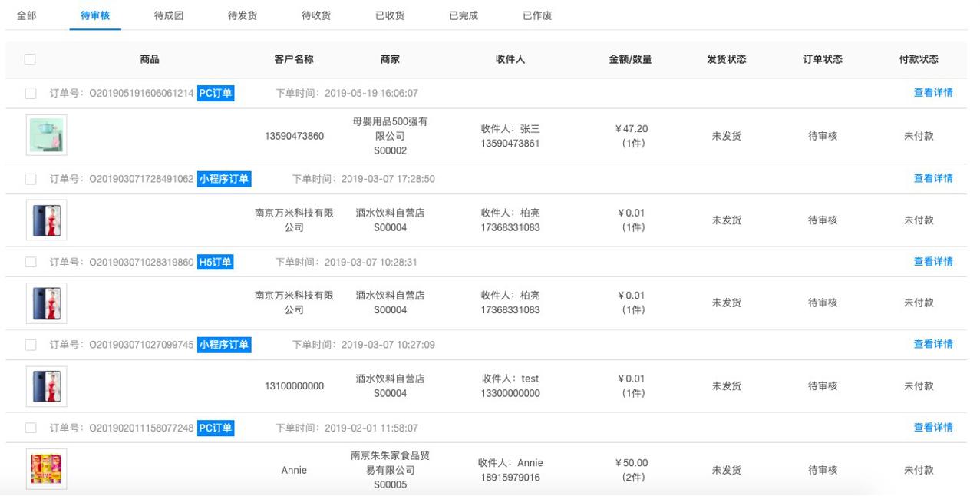Open 查看详情 for order O201902011158077248

[x=932, y=428]
